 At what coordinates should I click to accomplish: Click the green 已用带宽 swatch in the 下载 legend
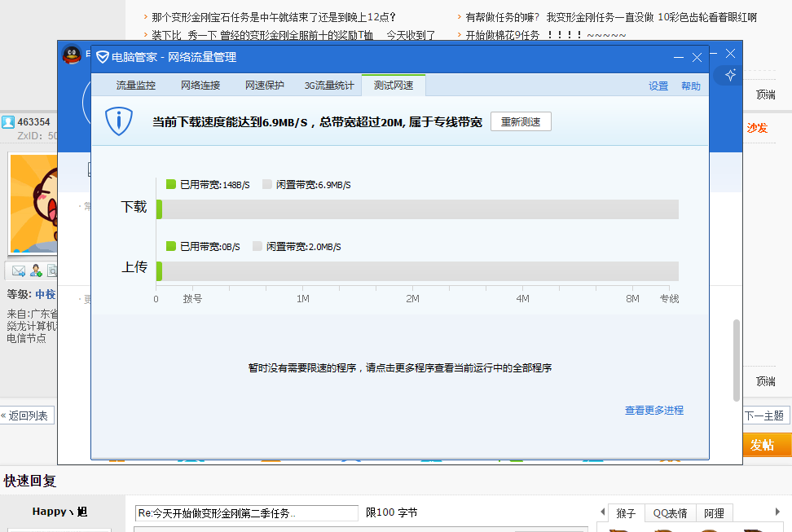(171, 184)
